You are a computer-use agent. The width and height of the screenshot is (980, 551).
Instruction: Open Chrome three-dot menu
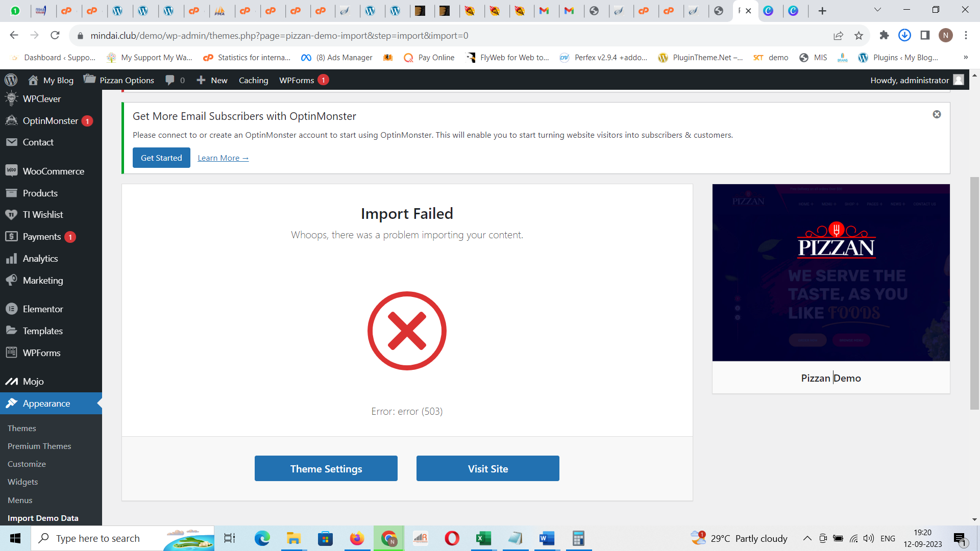pos(966,35)
